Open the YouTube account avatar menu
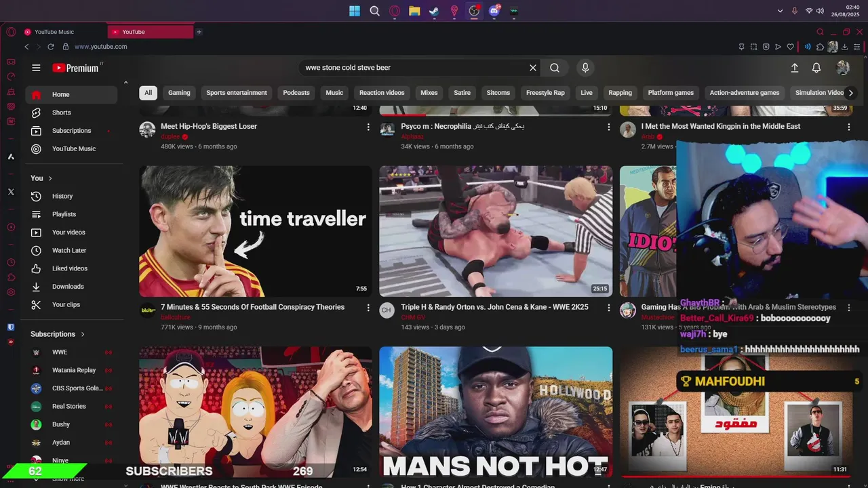868x488 pixels. click(843, 68)
